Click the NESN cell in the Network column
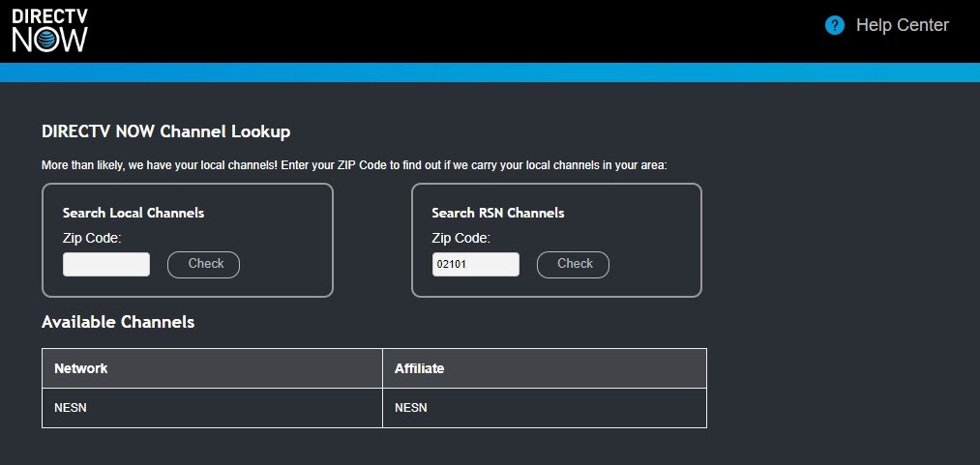Image resolution: width=980 pixels, height=465 pixels. tap(212, 408)
